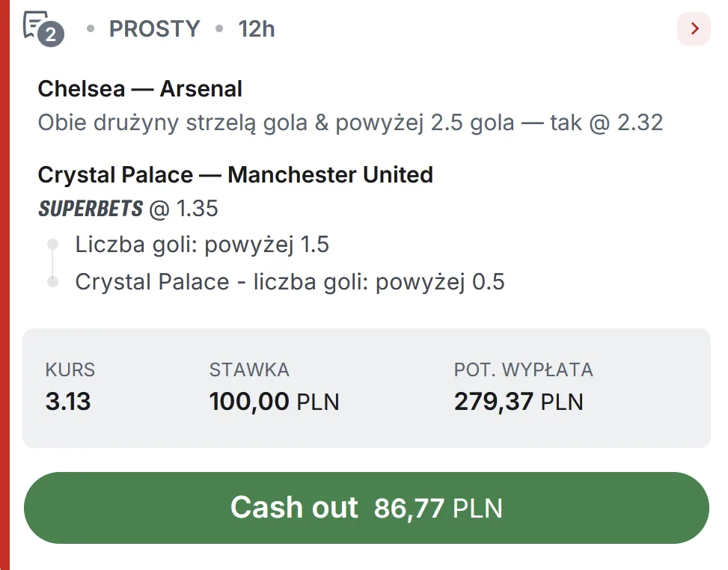Image resolution: width=728 pixels, height=570 pixels.
Task: Select the PROSTY bet type label
Action: (154, 28)
